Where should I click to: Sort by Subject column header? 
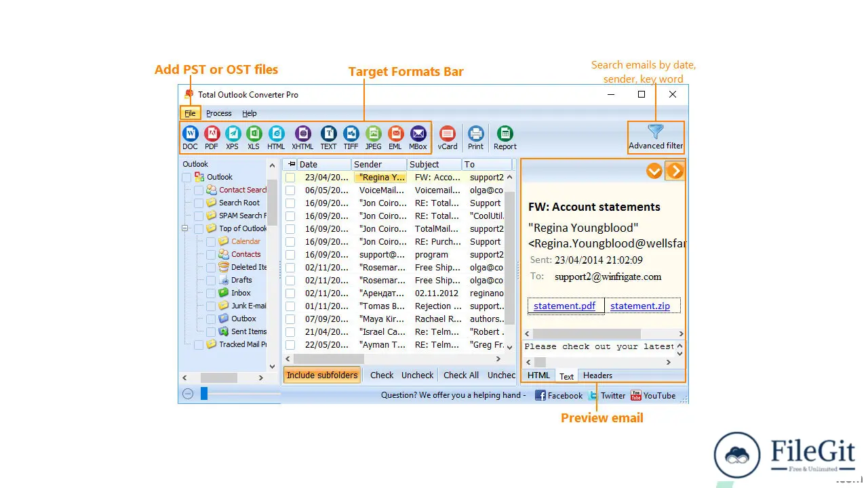[x=435, y=164]
